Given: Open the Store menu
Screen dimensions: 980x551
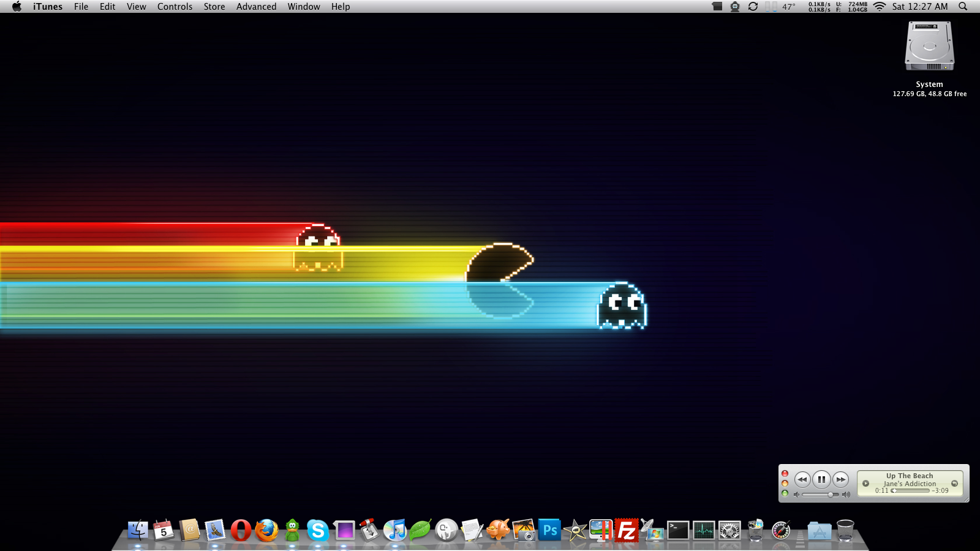Looking at the screenshot, I should 214,7.
